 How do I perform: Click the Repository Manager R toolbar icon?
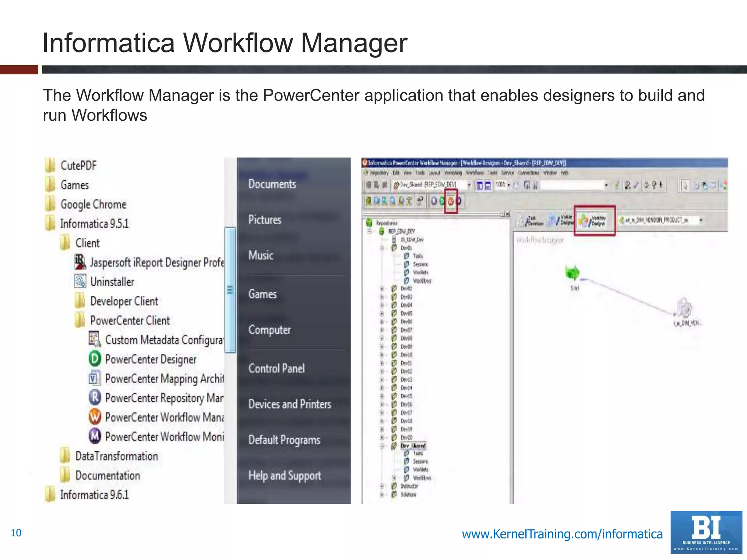[x=434, y=201]
